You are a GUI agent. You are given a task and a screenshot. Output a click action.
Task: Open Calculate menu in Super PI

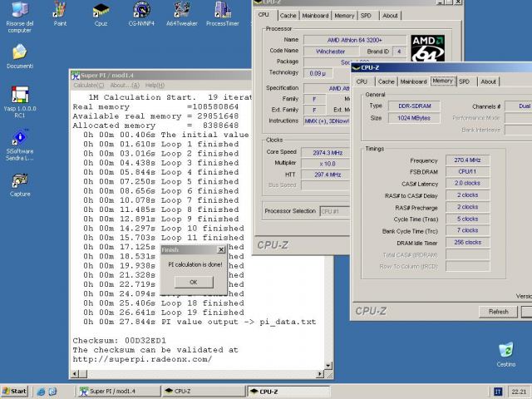tap(89, 85)
